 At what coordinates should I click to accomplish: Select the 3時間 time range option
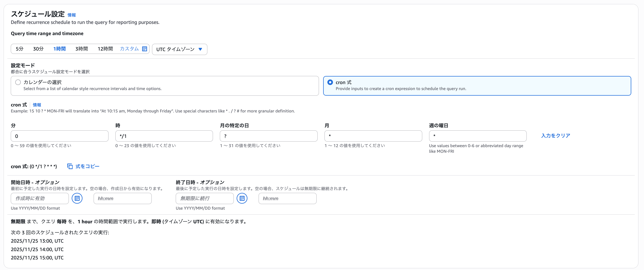tap(82, 49)
